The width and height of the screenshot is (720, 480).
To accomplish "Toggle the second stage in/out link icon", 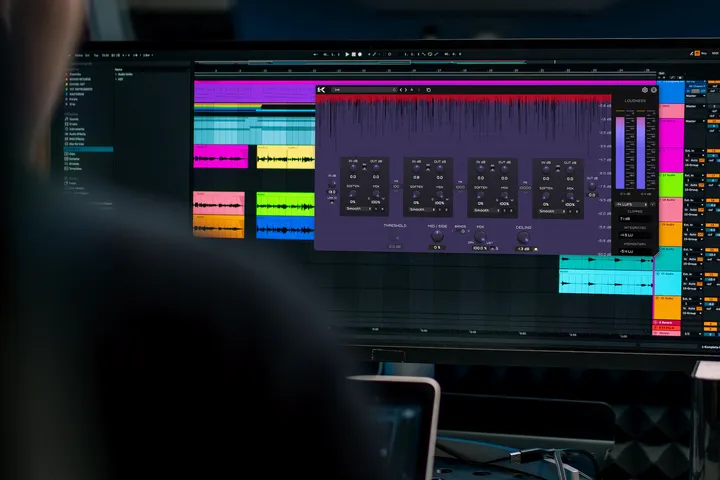I will click(x=428, y=167).
